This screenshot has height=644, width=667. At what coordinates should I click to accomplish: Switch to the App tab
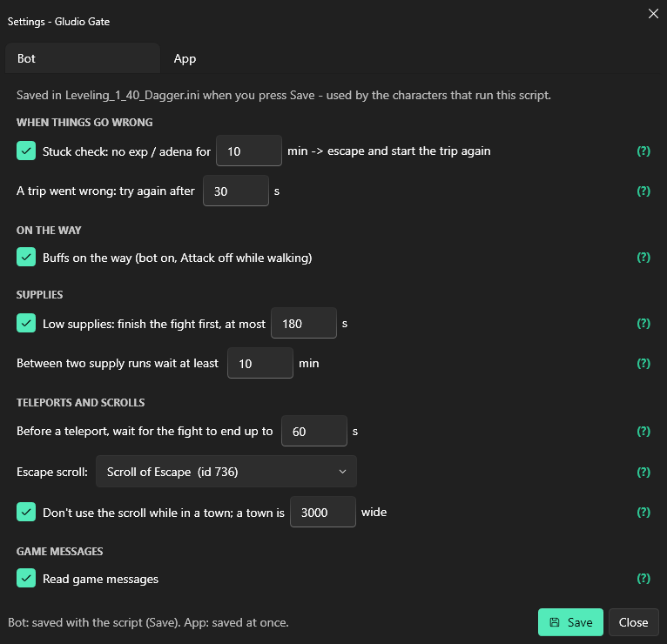[185, 58]
